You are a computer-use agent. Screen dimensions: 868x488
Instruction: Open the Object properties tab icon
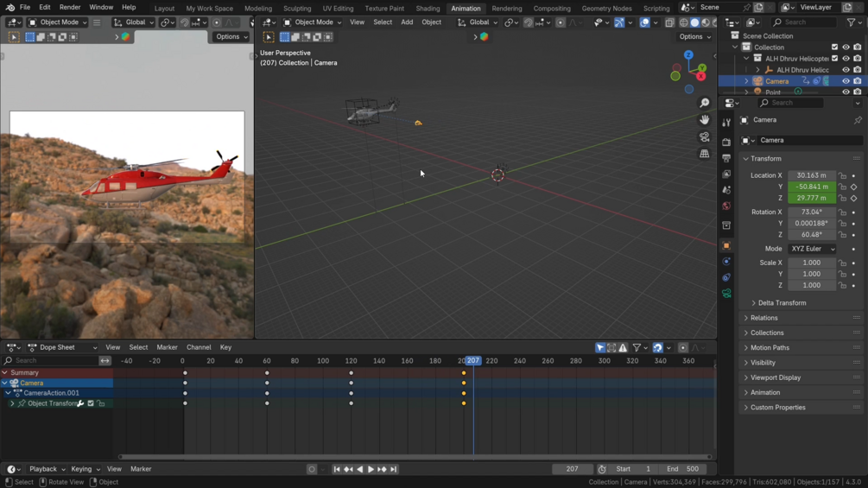(726, 246)
